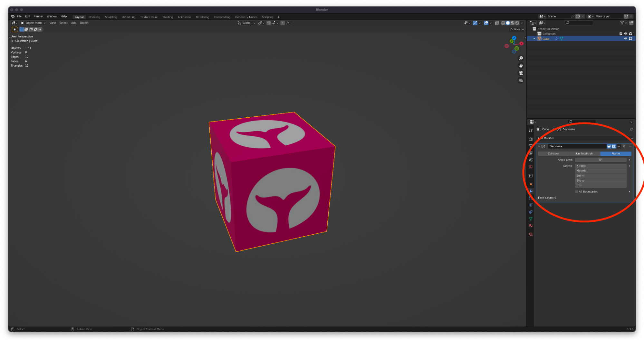Disable Cube in renders via camera icon
This screenshot has height=342, width=644.
pyautogui.click(x=630, y=39)
